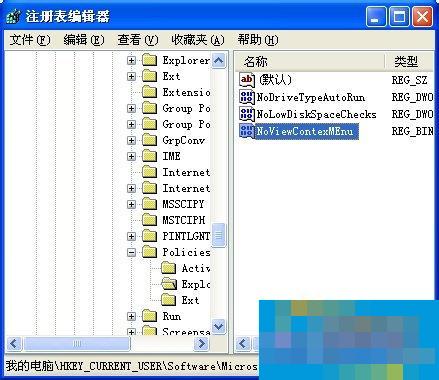Click the GrpConv folder icon
The width and height of the screenshot is (439, 380).
coord(149,140)
